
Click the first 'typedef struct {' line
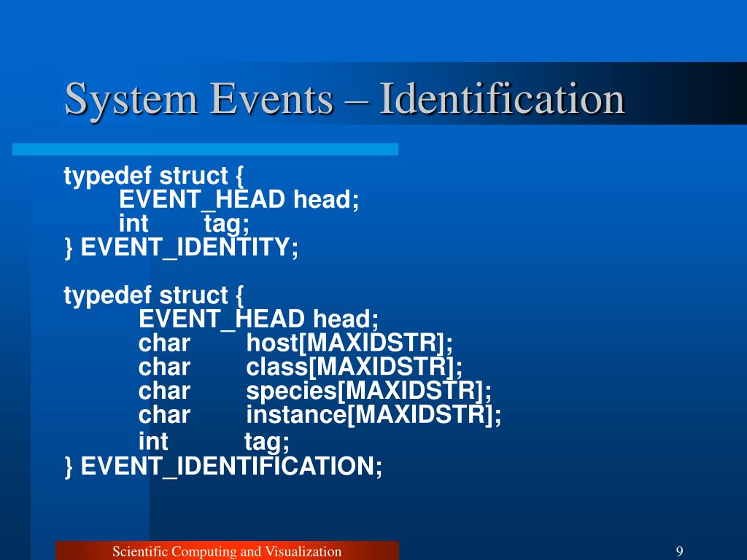click(x=154, y=176)
